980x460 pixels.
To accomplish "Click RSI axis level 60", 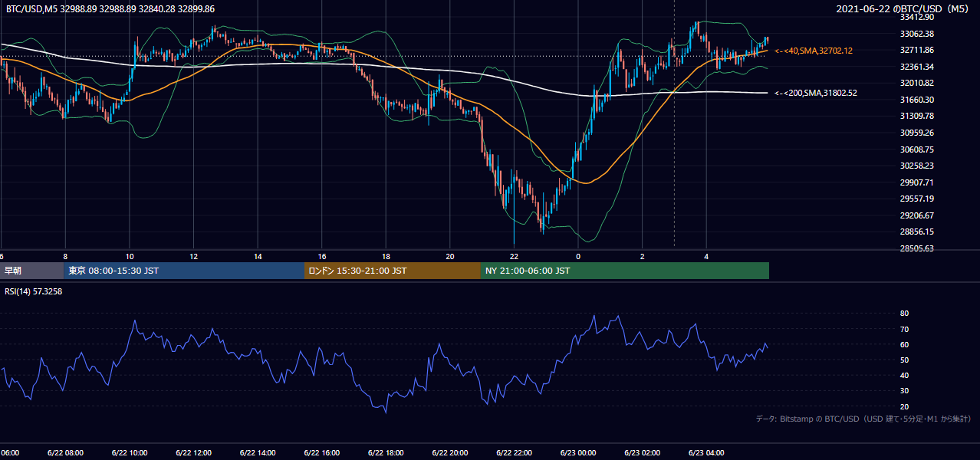I will (904, 344).
